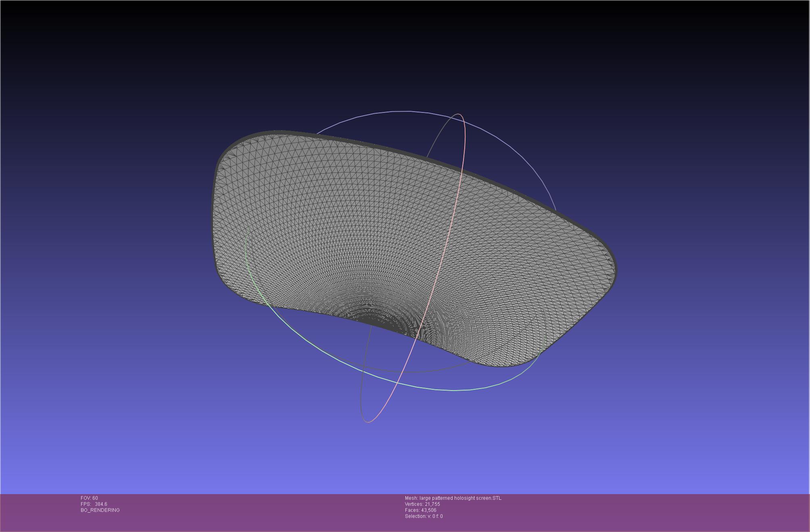The height and width of the screenshot is (532, 810).
Task: Click the FOV: 60 readout
Action: pos(89,498)
